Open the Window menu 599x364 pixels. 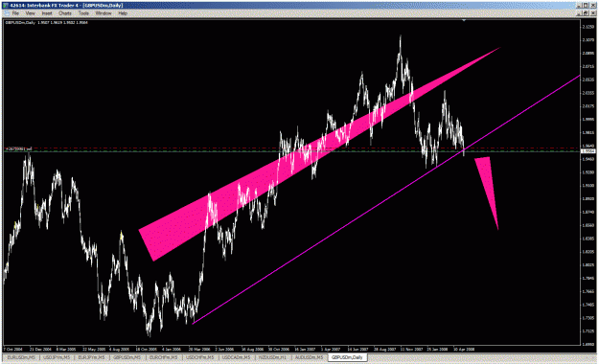coord(104,13)
